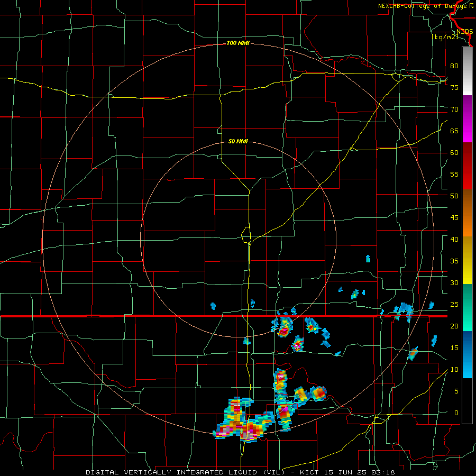Select the legend value "20"

[x=454, y=326]
